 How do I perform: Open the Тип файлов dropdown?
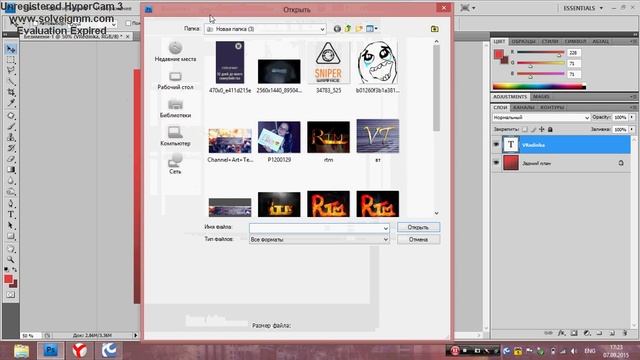[x=385, y=240]
